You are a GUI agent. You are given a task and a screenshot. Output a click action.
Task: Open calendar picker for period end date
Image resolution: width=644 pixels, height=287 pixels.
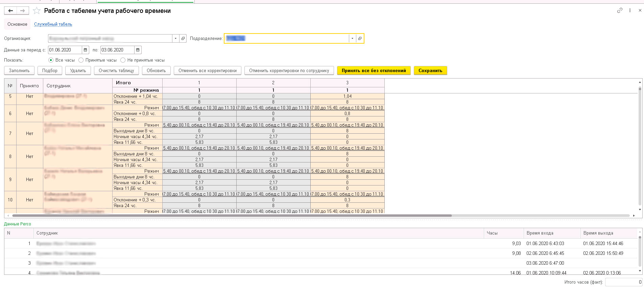coord(138,50)
